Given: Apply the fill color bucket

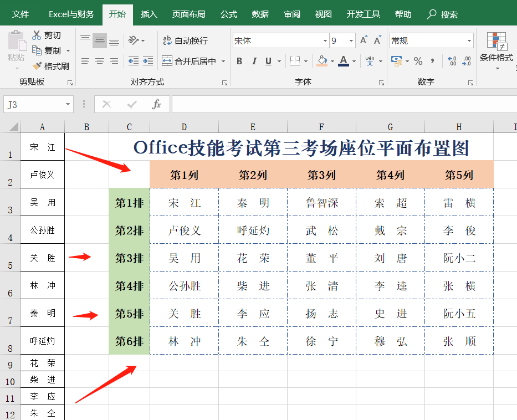Looking at the screenshot, I should pyautogui.click(x=322, y=60).
